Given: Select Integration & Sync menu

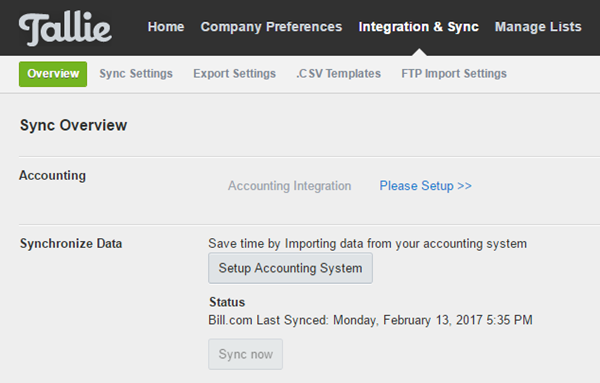Looking at the screenshot, I should [x=418, y=27].
